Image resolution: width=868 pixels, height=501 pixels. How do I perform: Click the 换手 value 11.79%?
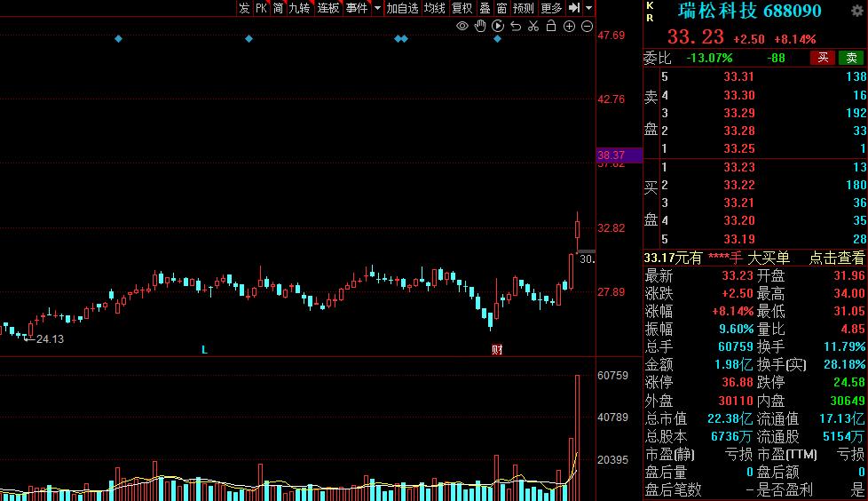tap(844, 346)
